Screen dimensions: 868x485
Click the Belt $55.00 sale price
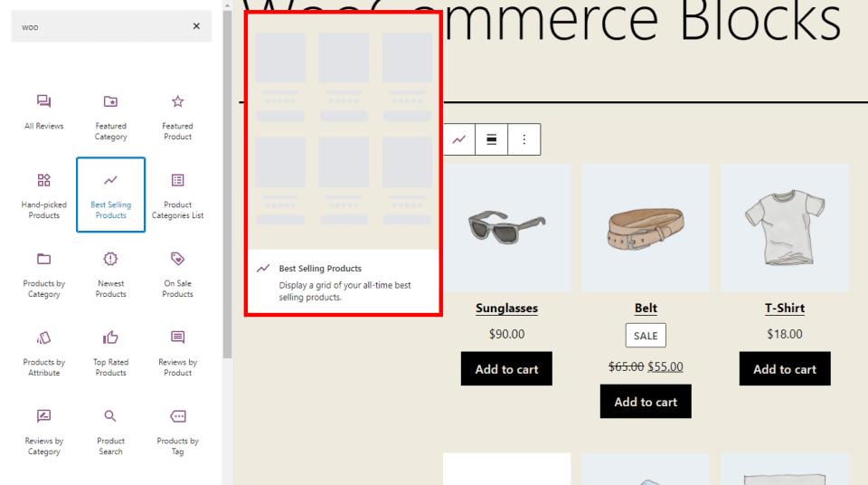coord(665,367)
